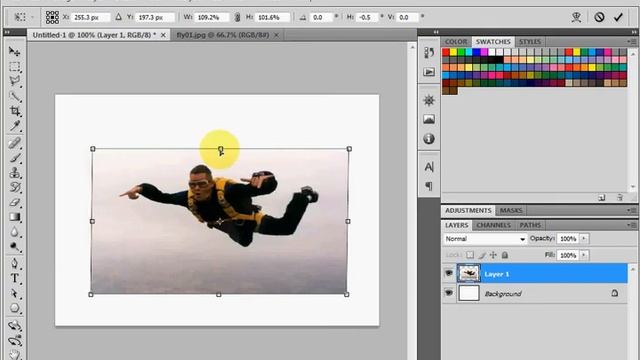Cancel the transform in options bar
The height and width of the screenshot is (360, 640).
(599, 17)
